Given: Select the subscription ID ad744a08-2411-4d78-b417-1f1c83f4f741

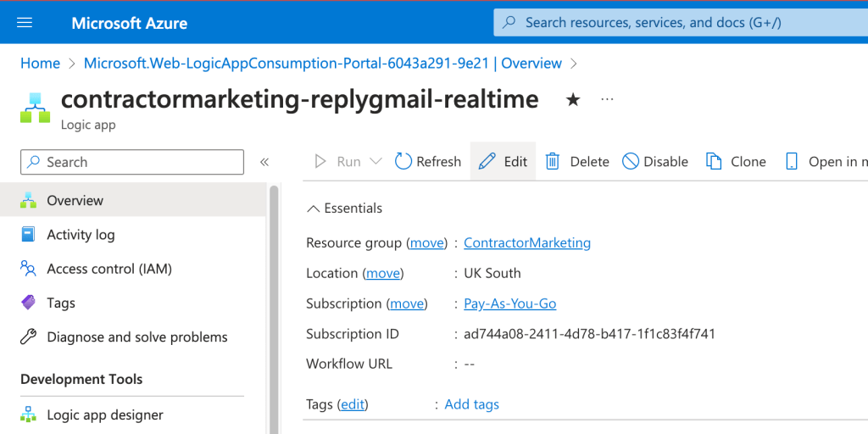Looking at the screenshot, I should click(590, 334).
